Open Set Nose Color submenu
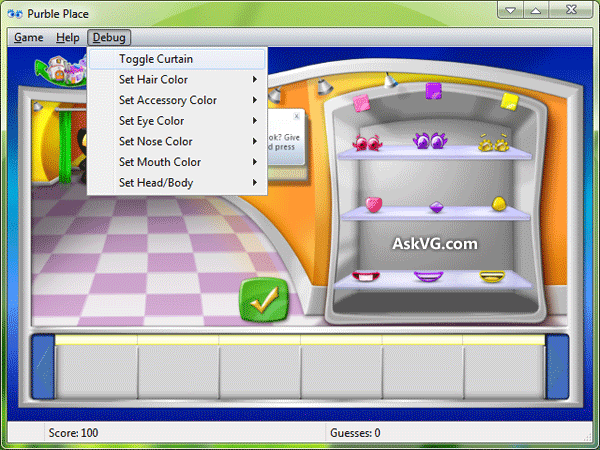This screenshot has width=600, height=450. 177,142
